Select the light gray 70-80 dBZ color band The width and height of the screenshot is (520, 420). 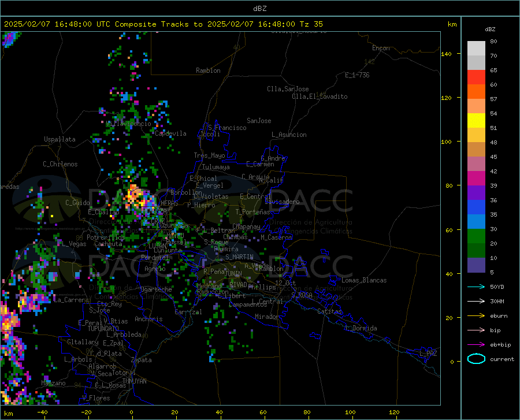[x=476, y=49]
